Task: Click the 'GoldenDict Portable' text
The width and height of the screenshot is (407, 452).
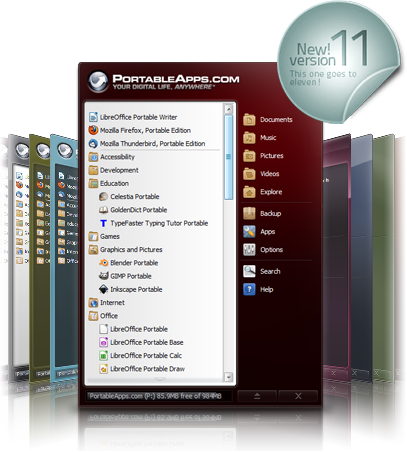Action: tap(139, 210)
